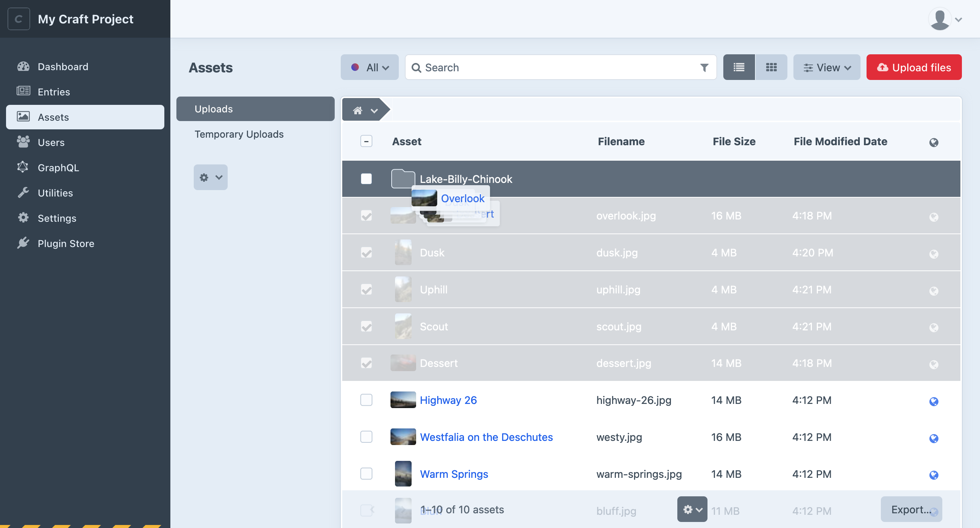Image resolution: width=980 pixels, height=528 pixels.
Task: Open the search filter funnel
Action: tap(704, 67)
